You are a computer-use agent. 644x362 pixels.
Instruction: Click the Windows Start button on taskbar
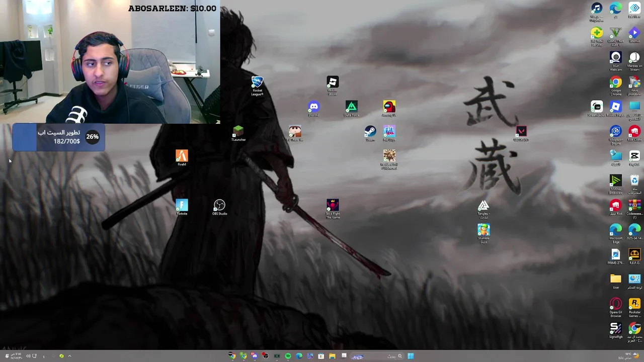411,356
